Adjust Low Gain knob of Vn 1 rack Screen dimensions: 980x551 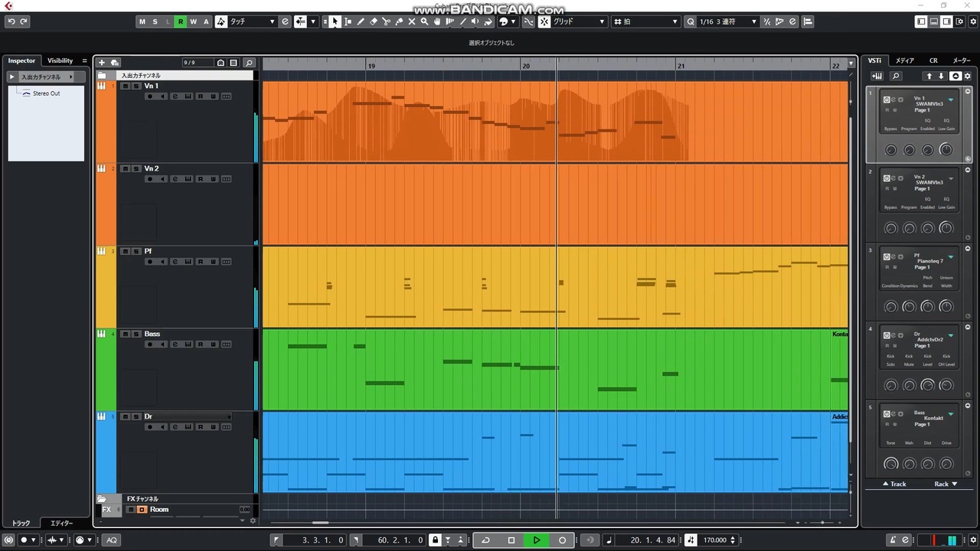tap(946, 149)
